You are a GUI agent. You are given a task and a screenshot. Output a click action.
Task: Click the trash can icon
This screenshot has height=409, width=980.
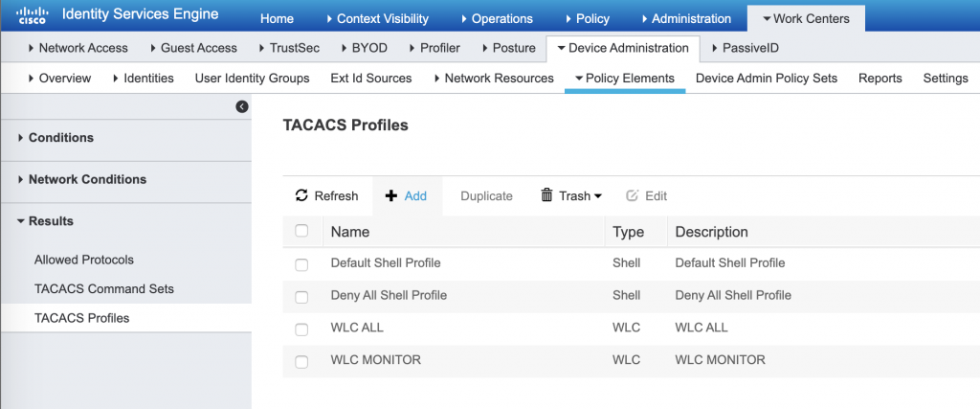546,195
